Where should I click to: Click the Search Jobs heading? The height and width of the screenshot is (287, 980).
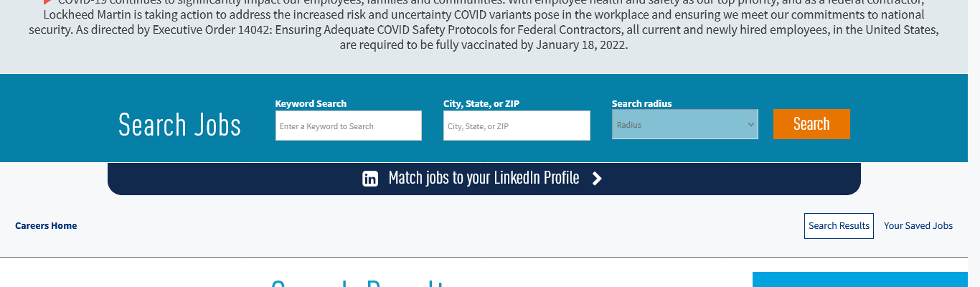(x=179, y=125)
